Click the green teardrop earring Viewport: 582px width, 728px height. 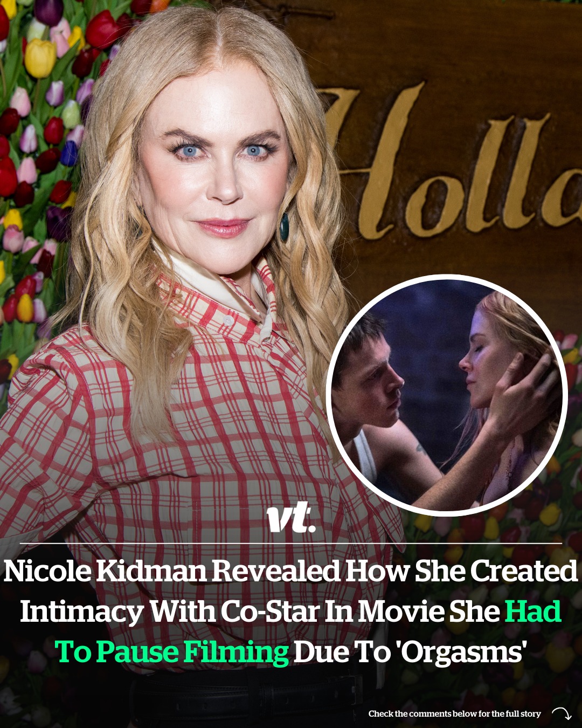coord(284,226)
